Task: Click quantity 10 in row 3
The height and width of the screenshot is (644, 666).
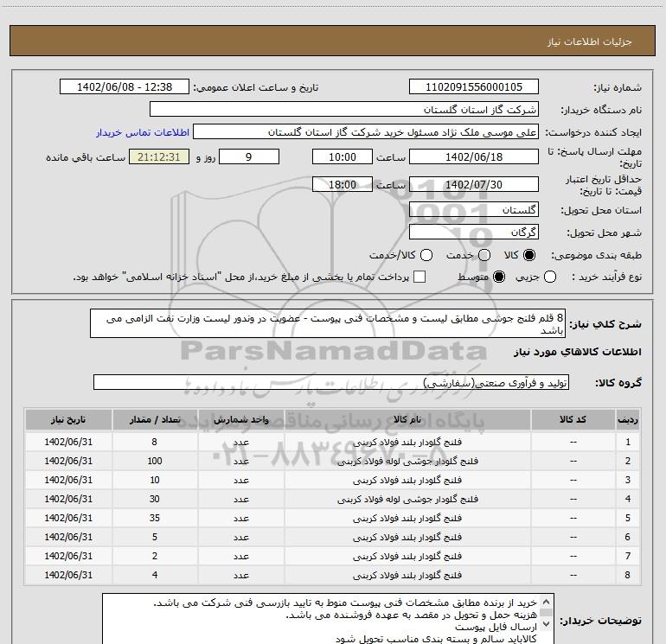Action: pos(155,480)
